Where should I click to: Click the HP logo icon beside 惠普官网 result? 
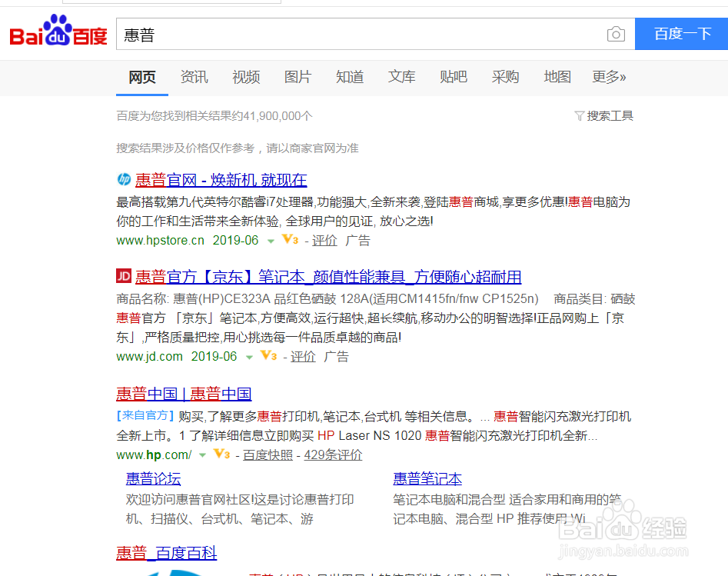pyautogui.click(x=124, y=179)
